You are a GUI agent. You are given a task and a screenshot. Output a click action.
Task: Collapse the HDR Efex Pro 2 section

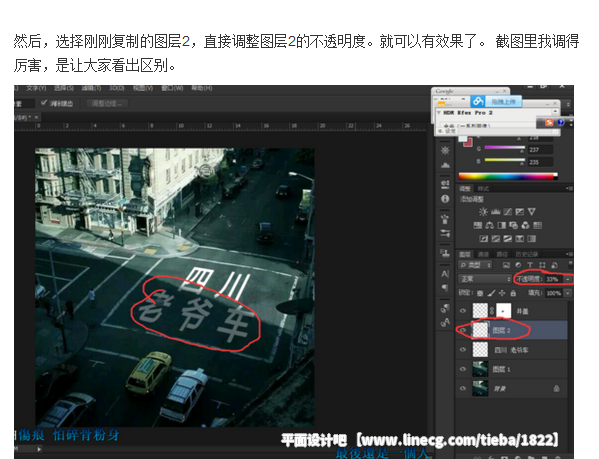(439, 113)
